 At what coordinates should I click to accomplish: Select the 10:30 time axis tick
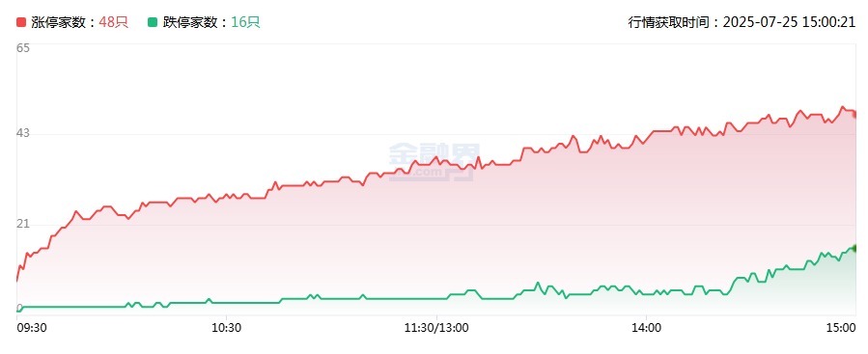coord(226,327)
